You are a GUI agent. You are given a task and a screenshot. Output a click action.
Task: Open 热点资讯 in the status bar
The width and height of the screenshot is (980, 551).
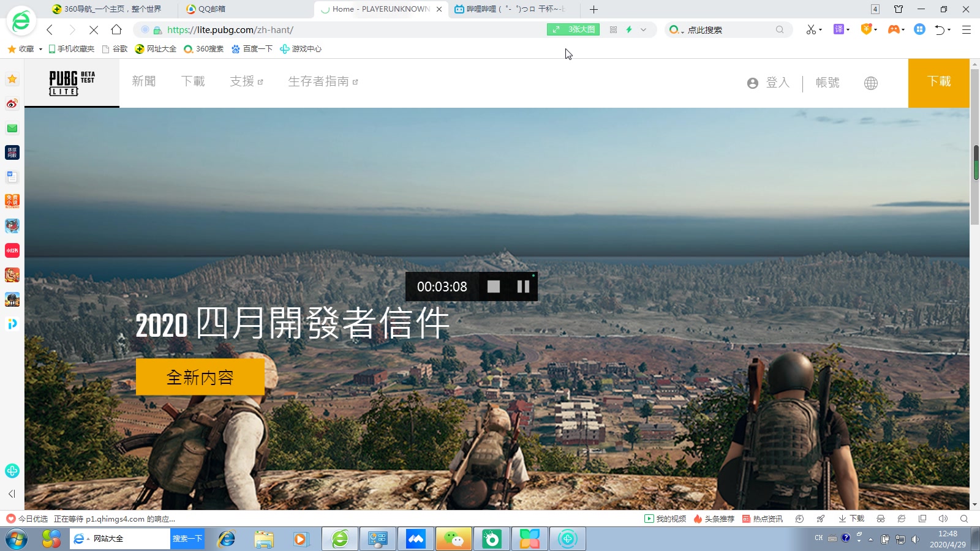pyautogui.click(x=763, y=519)
